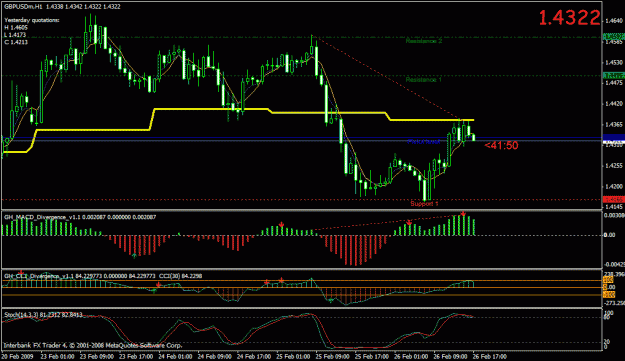Click the topmost orange CCI level tag
Image resolution: width=625 pixels, height=361 pixels.
point(609,280)
